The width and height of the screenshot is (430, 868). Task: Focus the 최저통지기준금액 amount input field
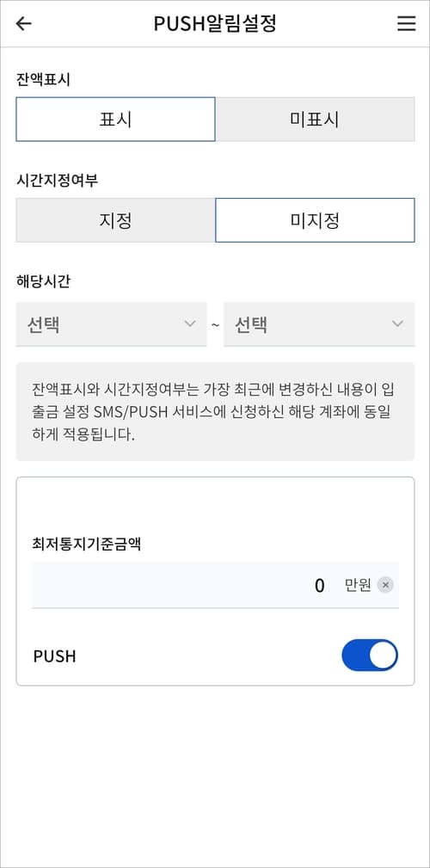tap(215, 585)
